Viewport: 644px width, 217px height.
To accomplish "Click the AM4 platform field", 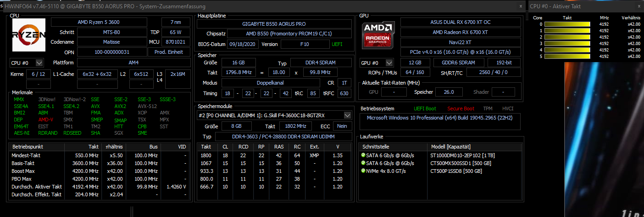I will [x=133, y=63].
